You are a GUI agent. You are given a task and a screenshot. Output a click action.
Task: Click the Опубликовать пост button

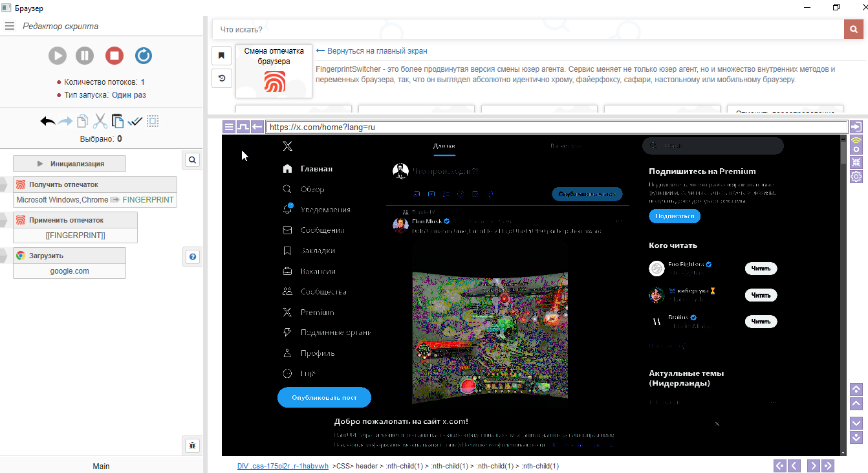point(324,397)
